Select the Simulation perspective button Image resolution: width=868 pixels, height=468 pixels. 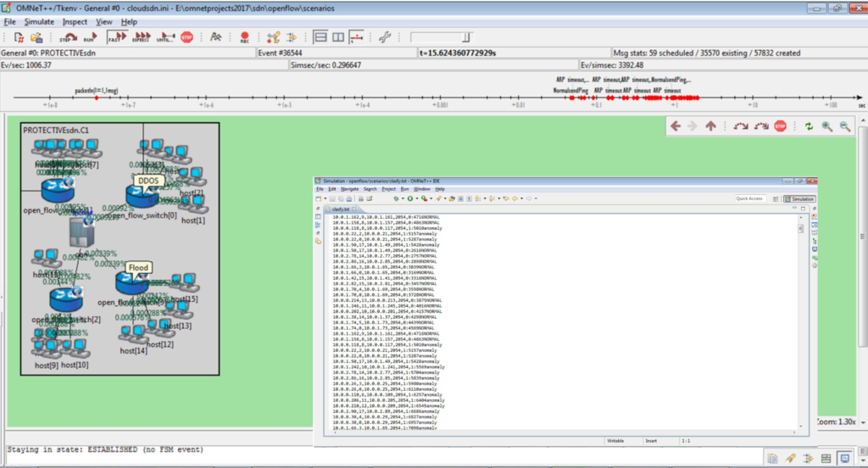pos(798,198)
